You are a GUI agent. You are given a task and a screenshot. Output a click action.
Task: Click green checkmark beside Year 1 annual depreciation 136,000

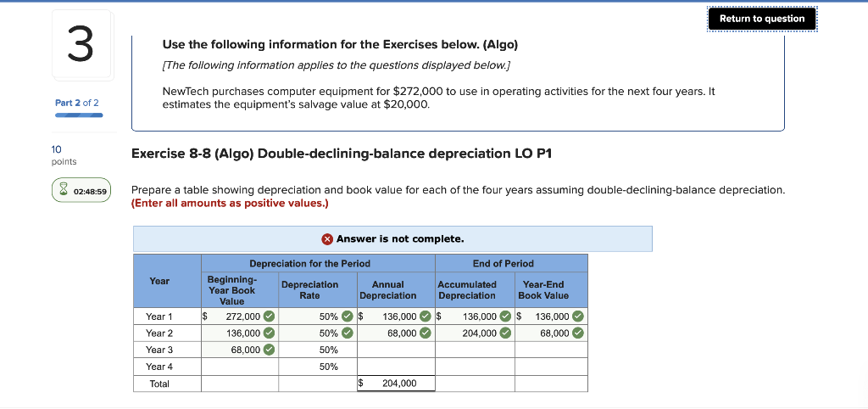click(425, 317)
